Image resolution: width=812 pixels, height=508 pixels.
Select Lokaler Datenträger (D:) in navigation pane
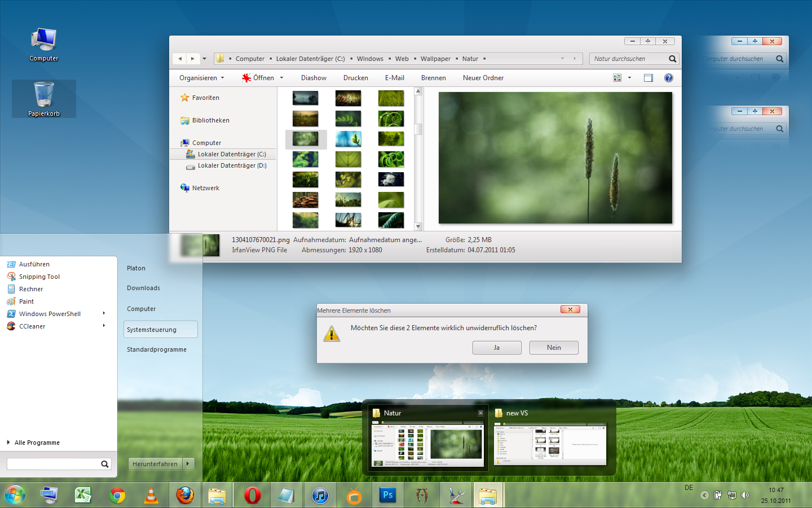tap(226, 165)
